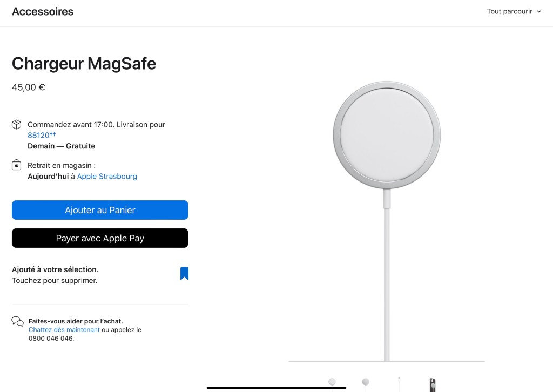Tap the Ajouté à votre sélection text
This screenshot has height=392, width=553.
(x=55, y=269)
